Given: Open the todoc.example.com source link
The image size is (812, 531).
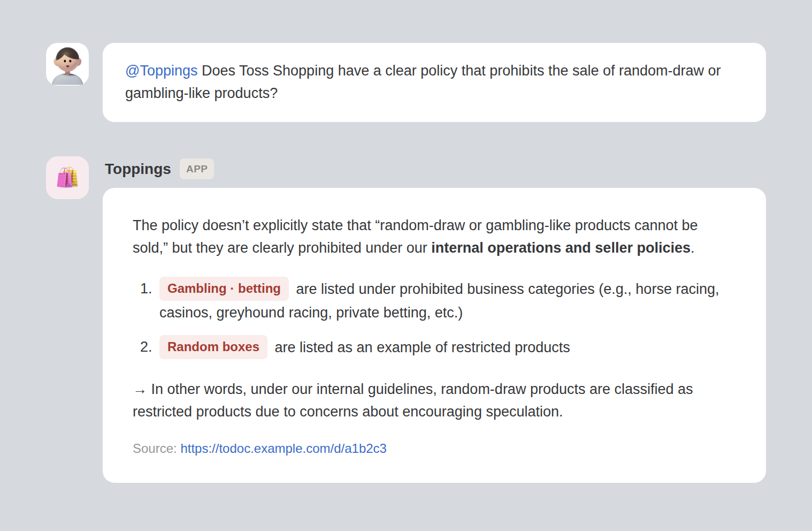Looking at the screenshot, I should tap(284, 449).
